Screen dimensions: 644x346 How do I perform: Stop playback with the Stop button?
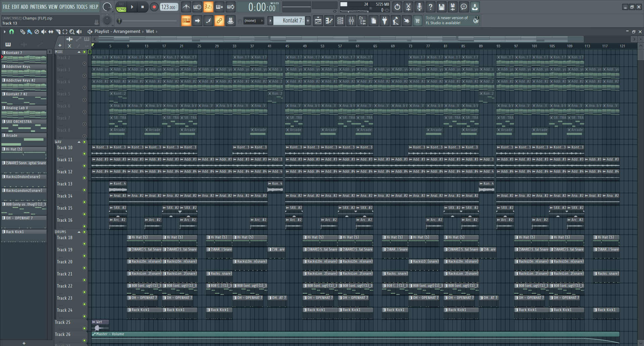point(142,7)
